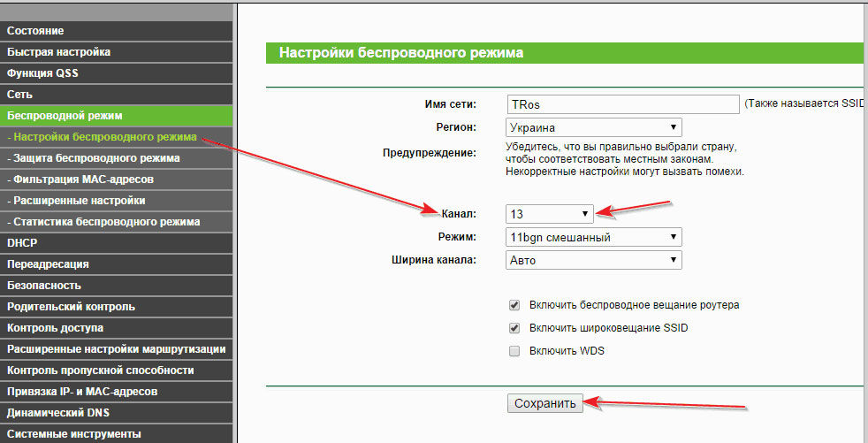Select Функция QSS menu item

[117, 73]
